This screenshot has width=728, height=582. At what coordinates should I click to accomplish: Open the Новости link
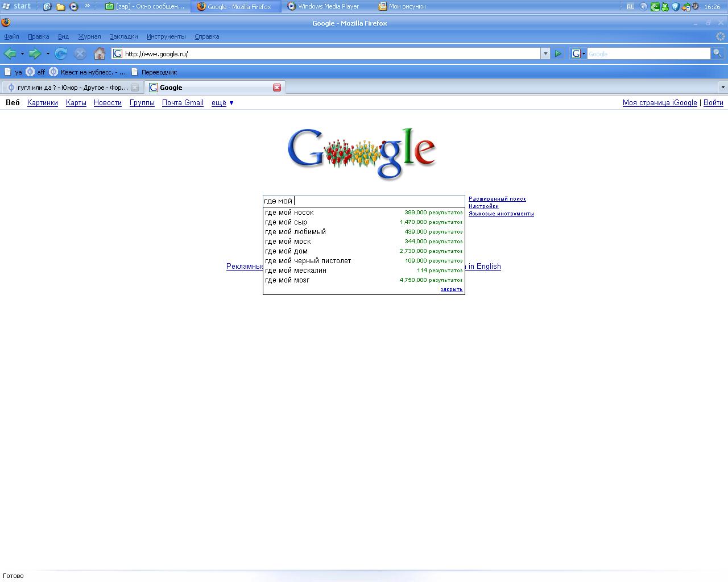pyautogui.click(x=107, y=103)
